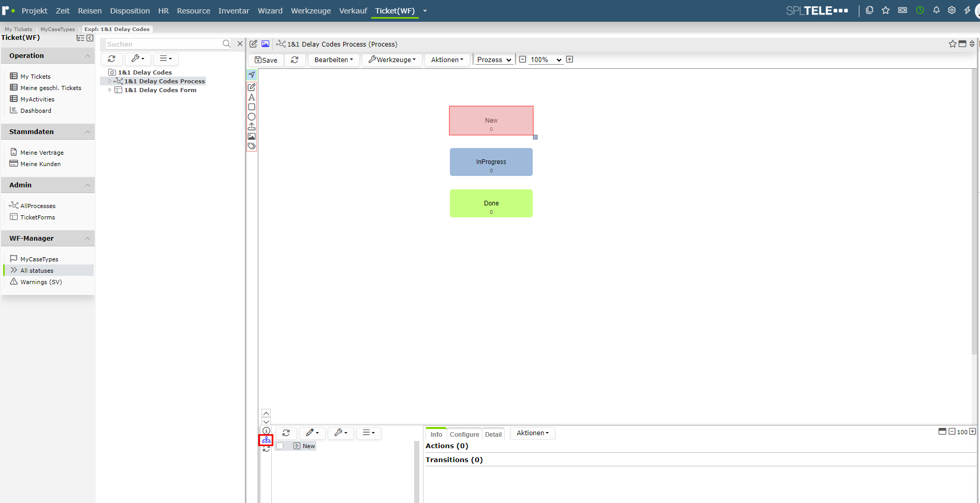This screenshot has width=980, height=503.
Task: Click the green clock icon in top bar
Action: (920, 10)
